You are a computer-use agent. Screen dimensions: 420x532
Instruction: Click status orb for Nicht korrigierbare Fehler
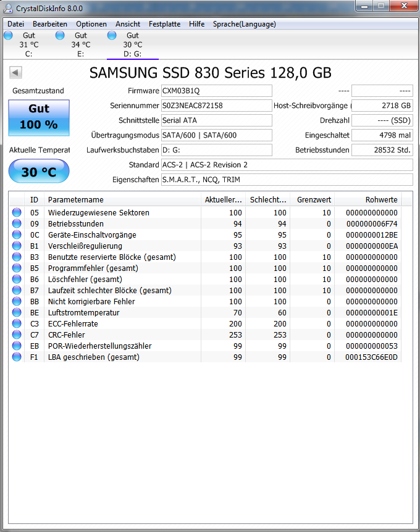(x=17, y=301)
